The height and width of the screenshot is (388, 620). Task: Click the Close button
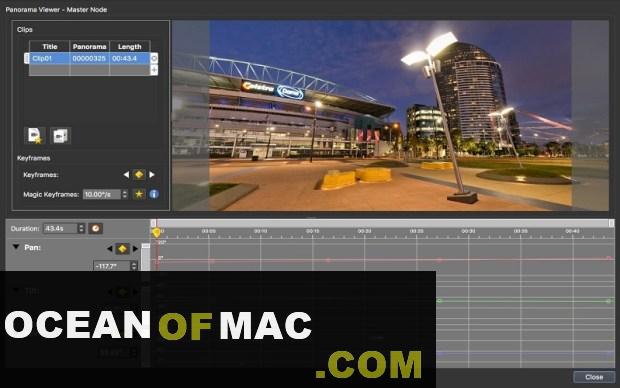(x=594, y=377)
